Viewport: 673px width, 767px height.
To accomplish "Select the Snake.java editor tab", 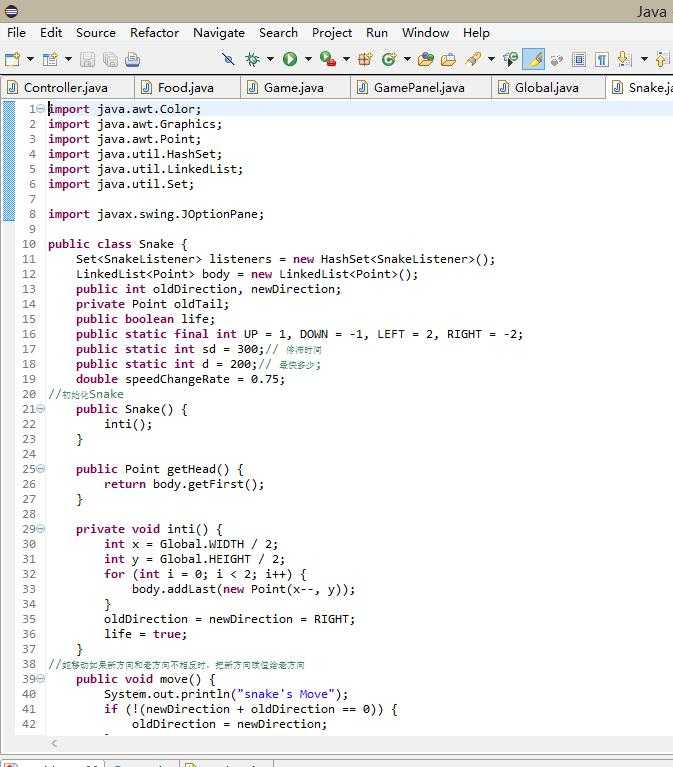I will [x=641, y=88].
